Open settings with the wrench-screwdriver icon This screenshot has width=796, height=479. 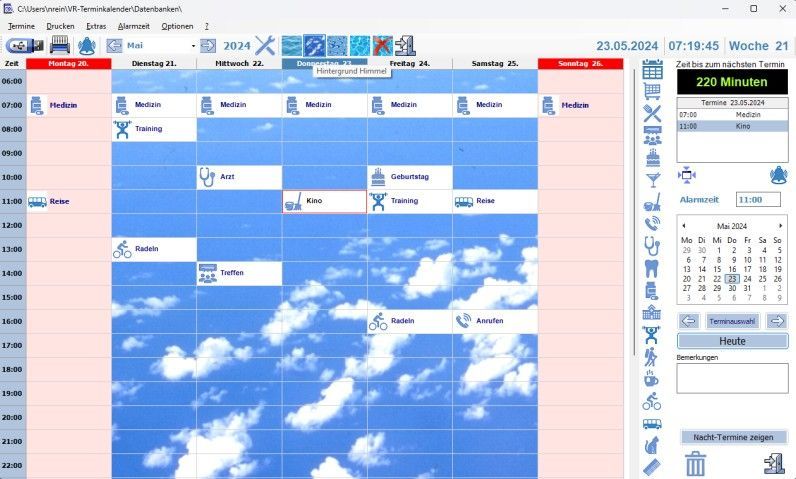click(x=265, y=45)
